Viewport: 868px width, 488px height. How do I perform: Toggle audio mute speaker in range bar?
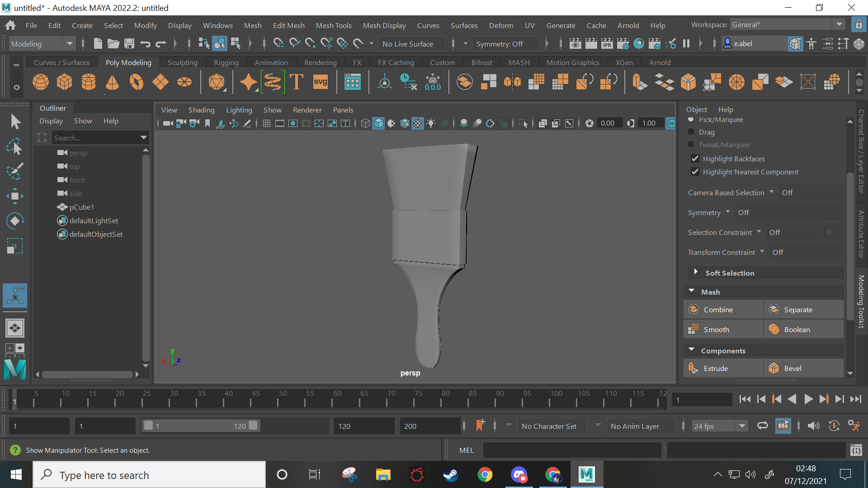coord(813,426)
